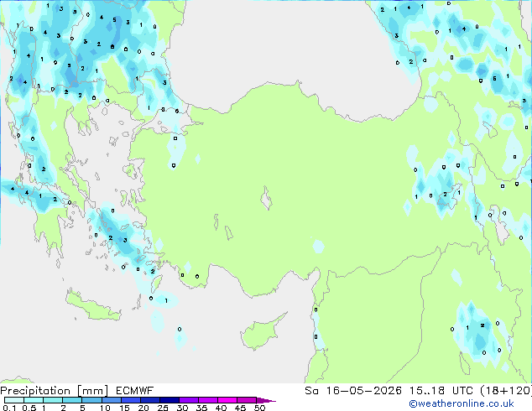Click the 'Precipitation [mm]' title text
Image resolution: width=532 pixels, height=411 pixels.
[x=55, y=391]
